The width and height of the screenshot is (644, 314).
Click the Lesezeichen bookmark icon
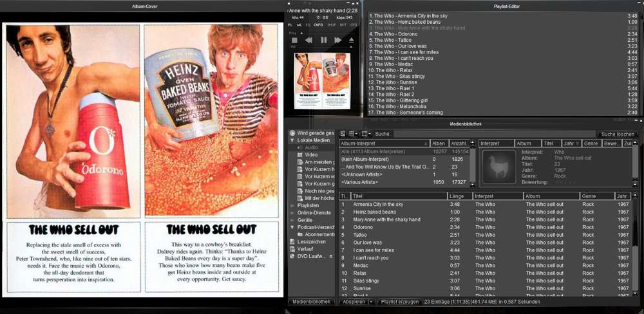292,241
